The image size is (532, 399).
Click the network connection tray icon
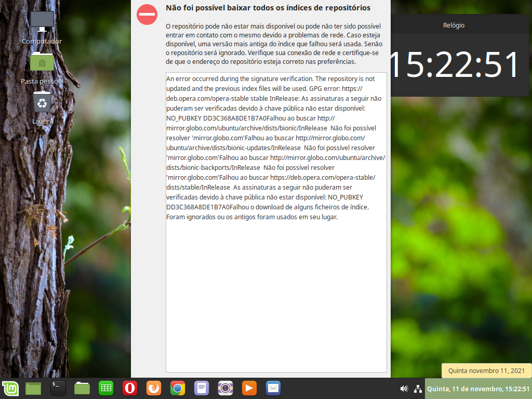click(x=418, y=389)
